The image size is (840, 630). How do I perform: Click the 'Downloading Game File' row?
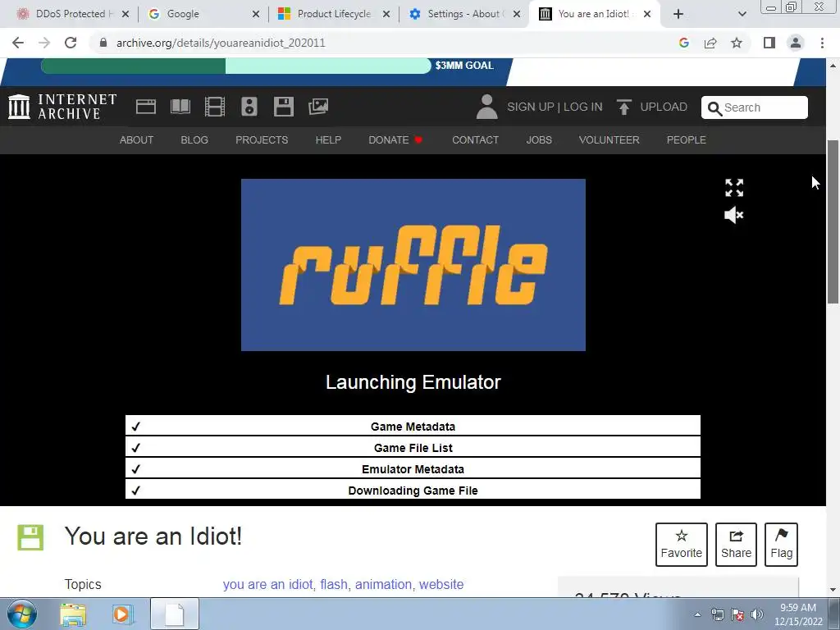pyautogui.click(x=413, y=490)
